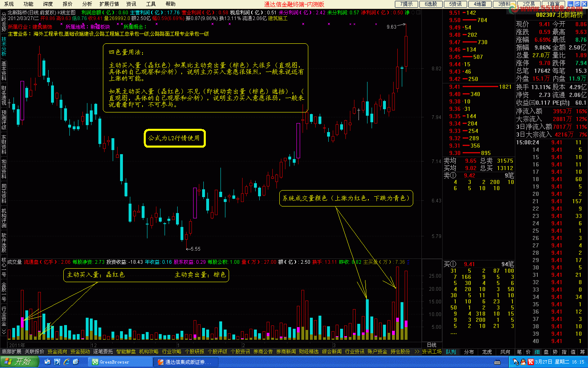Click the 4地雷 toolbar button

480,4
